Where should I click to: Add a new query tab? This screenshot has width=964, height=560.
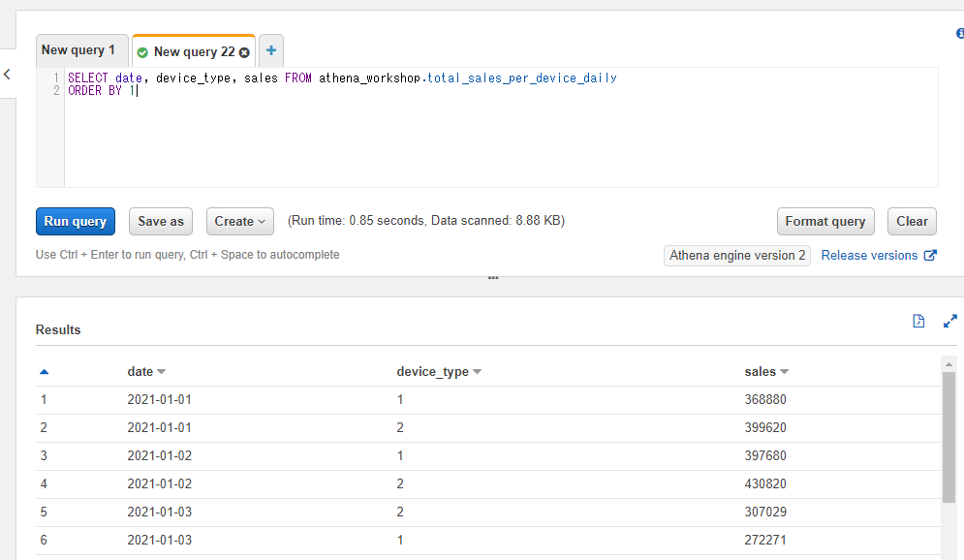pos(271,51)
